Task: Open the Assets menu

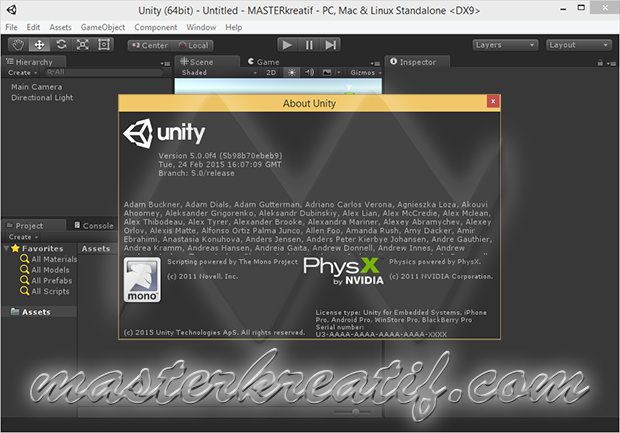Action: tap(60, 27)
